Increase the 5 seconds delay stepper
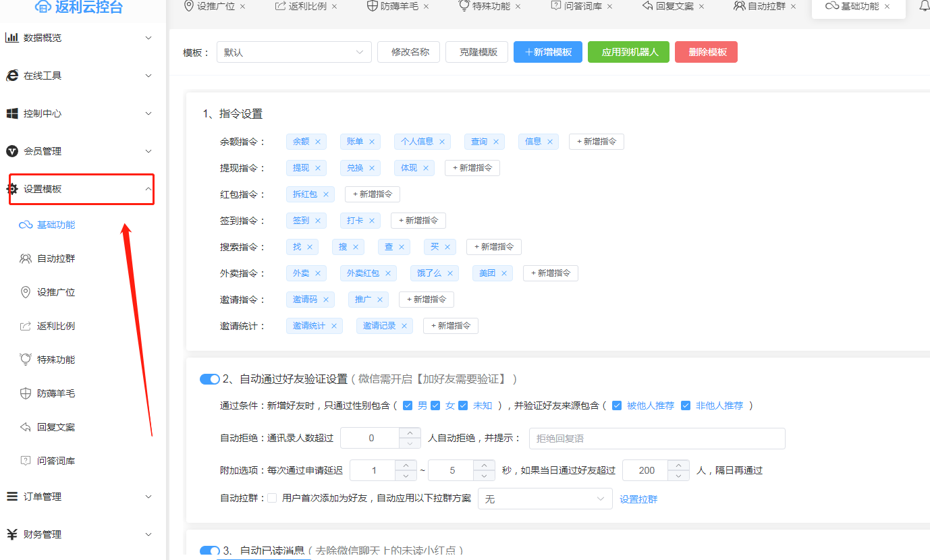 pyautogui.click(x=485, y=465)
